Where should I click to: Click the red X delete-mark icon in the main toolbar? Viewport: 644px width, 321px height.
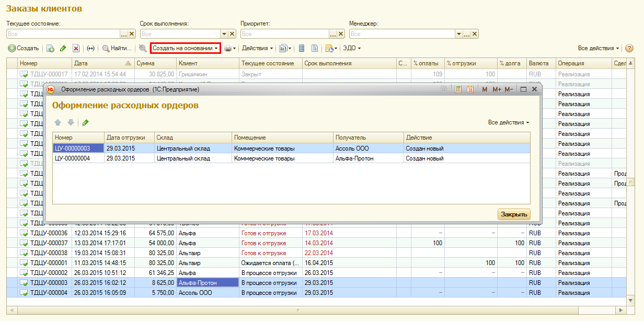coord(76,48)
